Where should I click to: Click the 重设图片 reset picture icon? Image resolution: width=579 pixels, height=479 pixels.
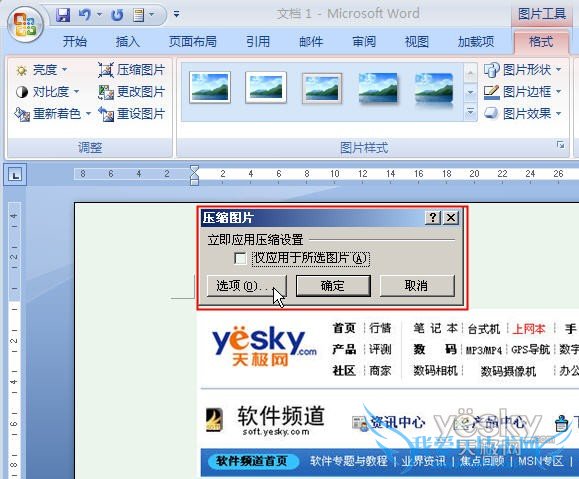[106, 114]
